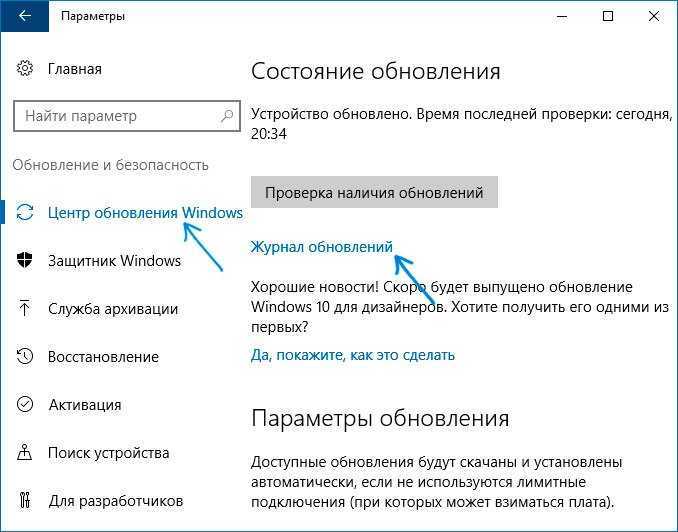Click the sync arrows icon for Центр обновления
The width and height of the screenshot is (678, 532).
coord(25,212)
